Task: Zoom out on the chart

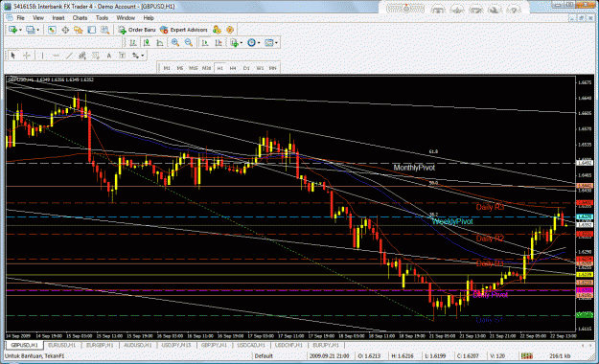Action: [x=189, y=43]
